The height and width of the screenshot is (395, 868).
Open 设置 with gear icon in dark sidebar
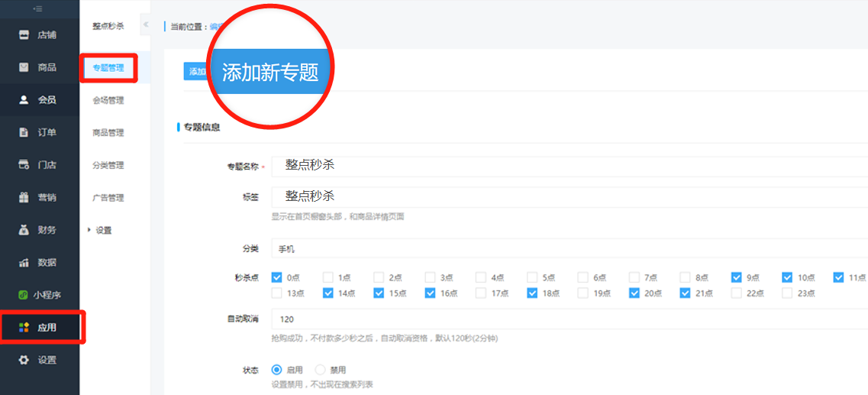pyautogui.click(x=40, y=360)
